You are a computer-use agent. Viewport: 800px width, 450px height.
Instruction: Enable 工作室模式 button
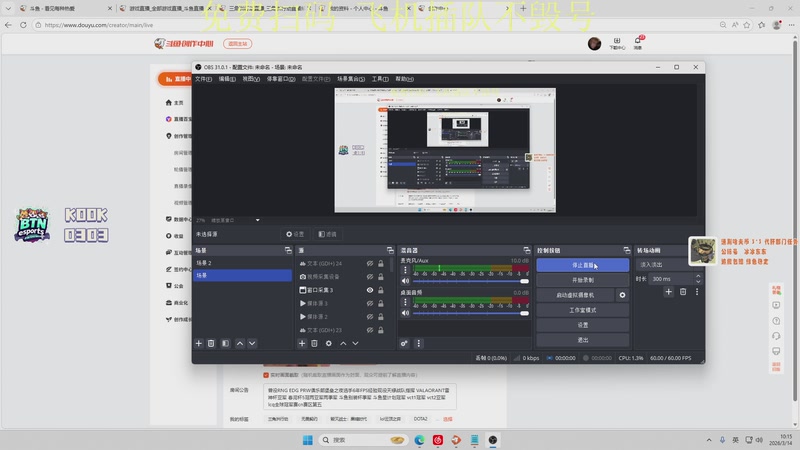pyautogui.click(x=583, y=310)
